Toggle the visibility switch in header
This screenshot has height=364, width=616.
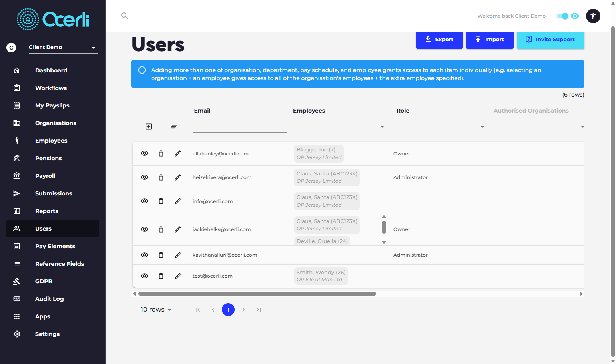click(x=563, y=16)
